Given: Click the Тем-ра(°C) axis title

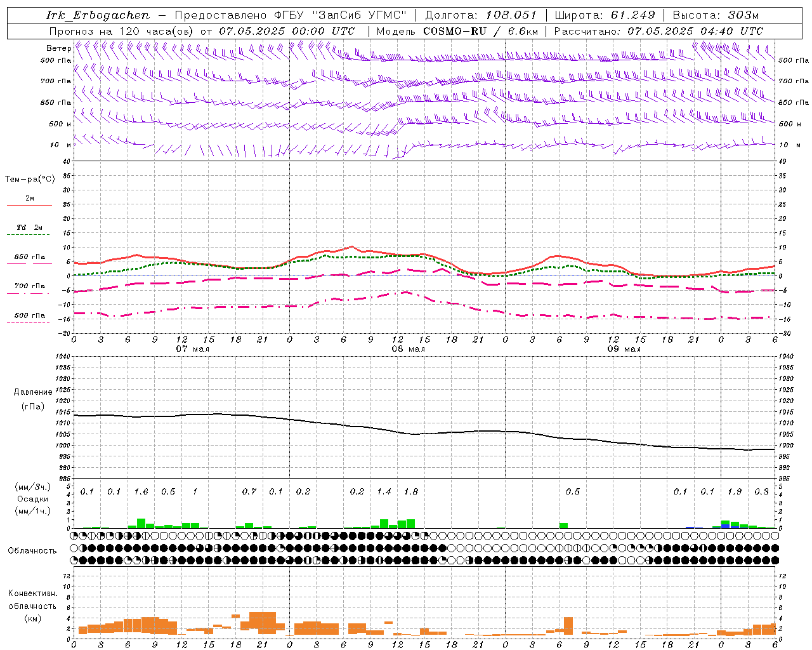Looking at the screenshot, I should tap(30, 180).
